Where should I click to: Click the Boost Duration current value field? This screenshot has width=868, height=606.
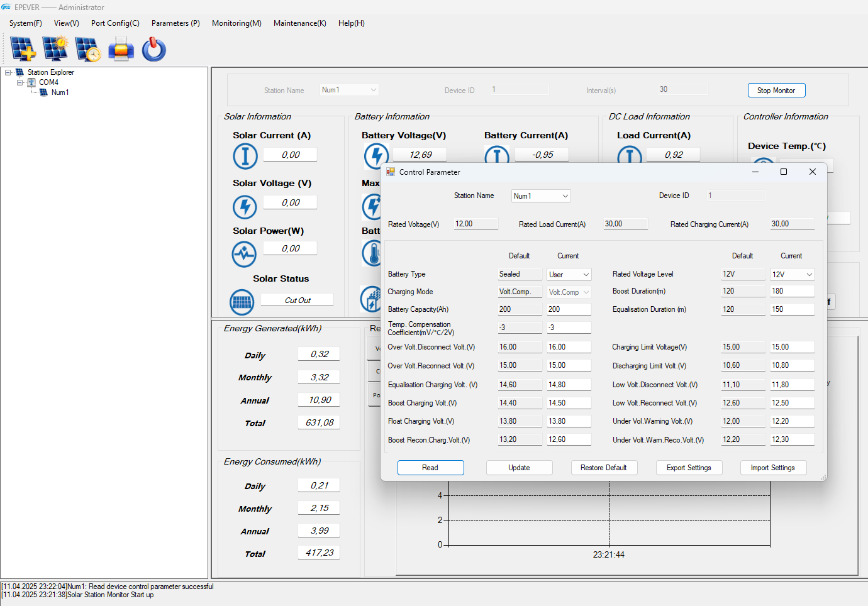pos(792,291)
